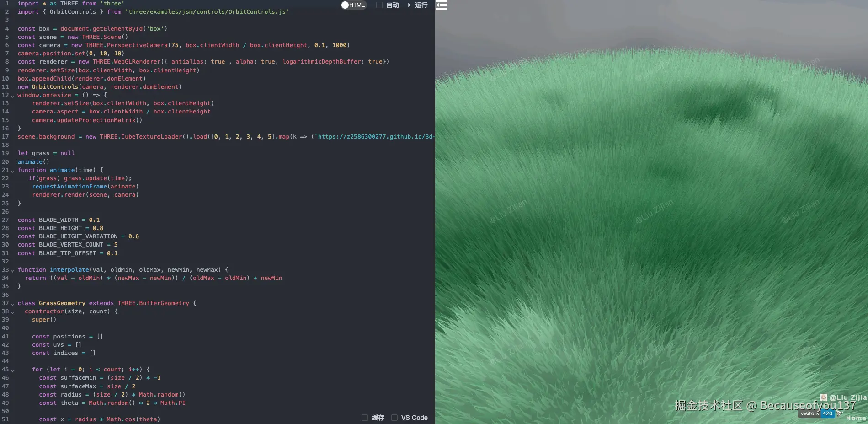
Task: Click 'uvs' declaration on line 42
Action: 59,345
